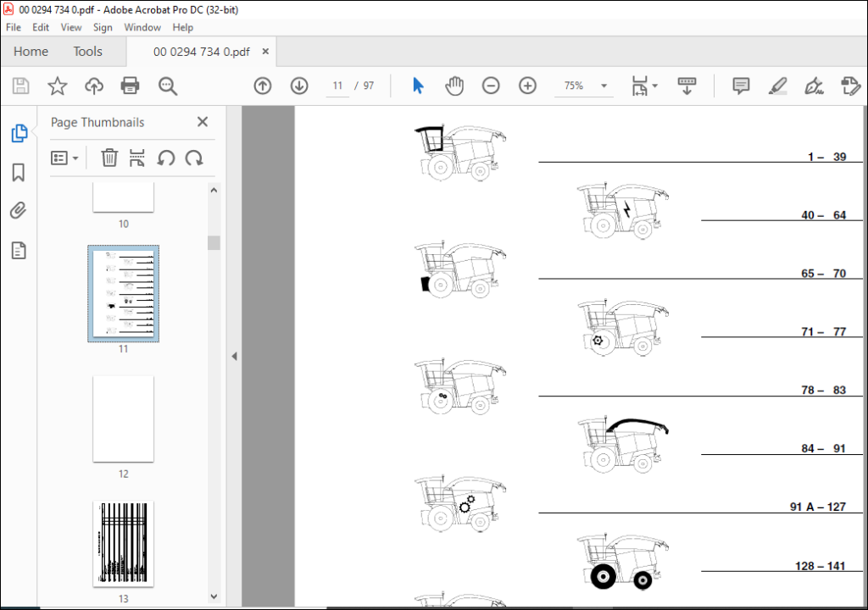The height and width of the screenshot is (610, 868).
Task: Choose the Selection arrow tool
Action: (418, 86)
